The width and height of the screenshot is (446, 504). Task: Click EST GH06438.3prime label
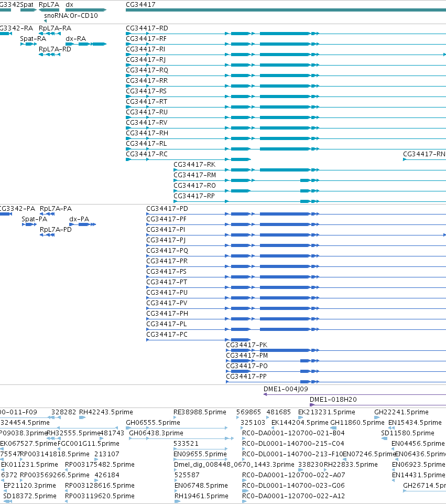click(156, 433)
